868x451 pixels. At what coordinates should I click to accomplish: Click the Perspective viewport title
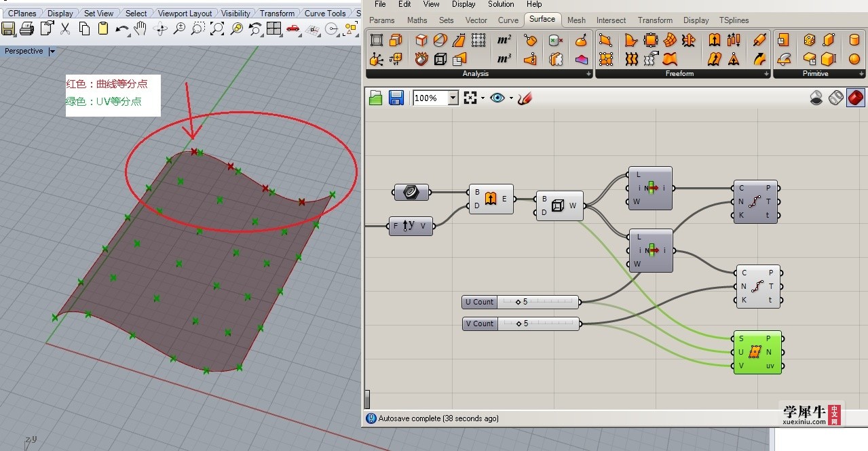tap(24, 52)
